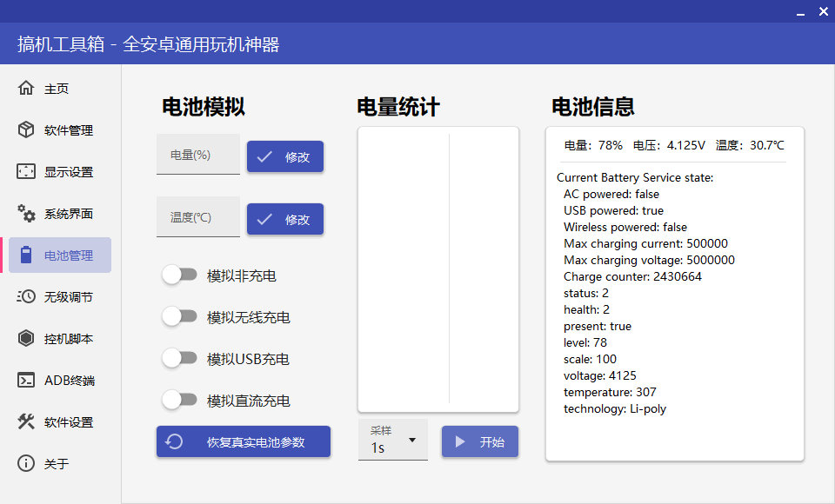835x504 pixels.
Task: Click the text 'USB powered: true'
Action: pos(613,211)
